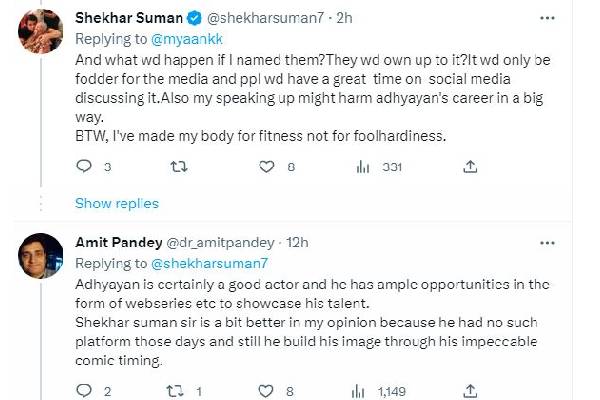Image resolution: width=600 pixels, height=400 pixels.
Task: Expand Show replies under first tweet
Action: [117, 203]
